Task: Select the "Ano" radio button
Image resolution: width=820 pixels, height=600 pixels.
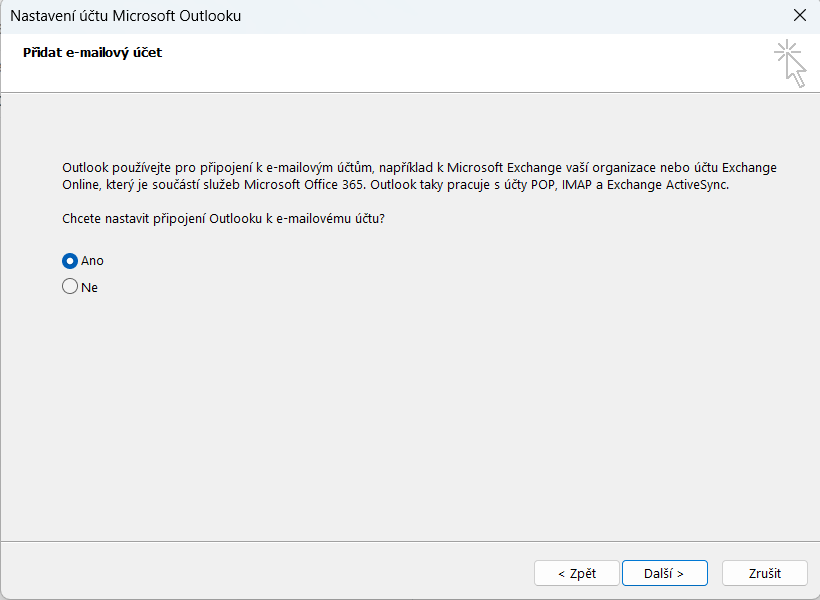Action: pyautogui.click(x=70, y=261)
